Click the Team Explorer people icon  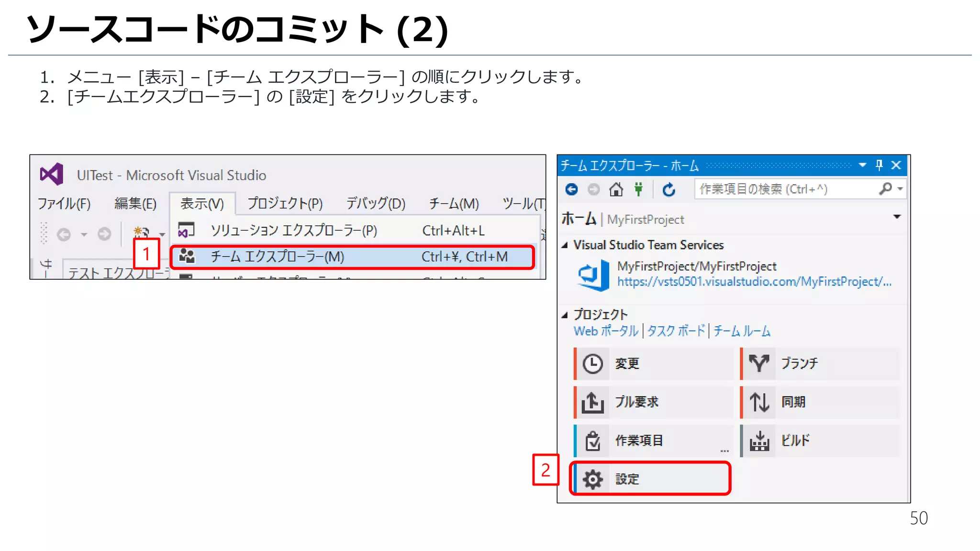tap(187, 256)
